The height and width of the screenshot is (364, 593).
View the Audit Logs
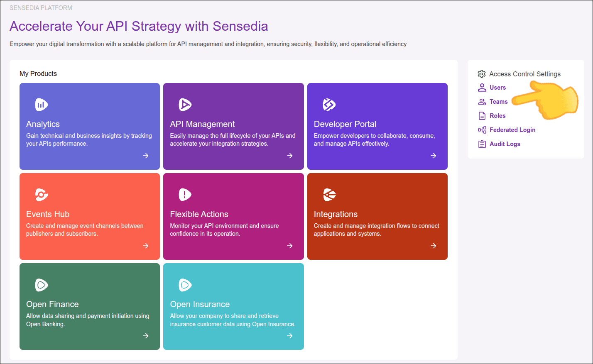coord(505,144)
